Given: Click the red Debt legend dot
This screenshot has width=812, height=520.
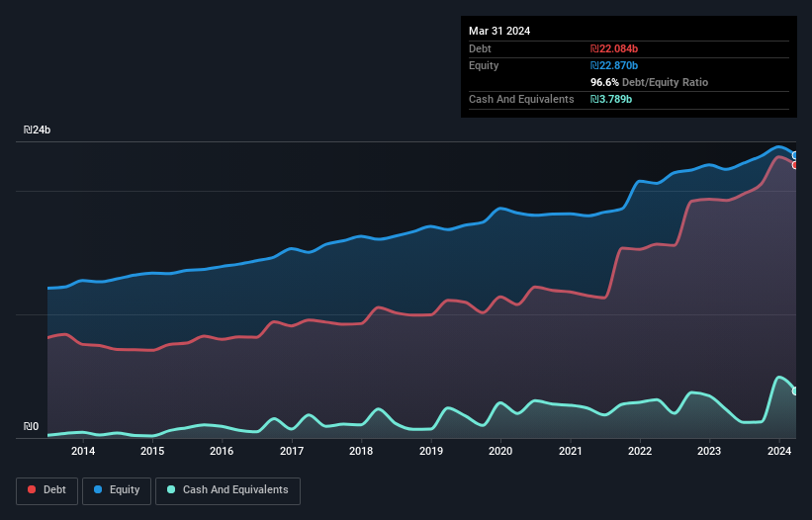Looking at the screenshot, I should click(x=32, y=489).
